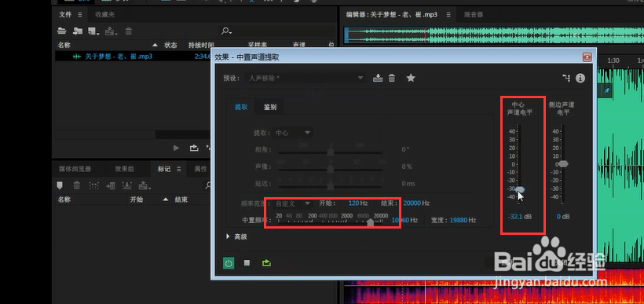Click the export markers icon with dropdown arrow
Viewport: 644px width, 304px height.
tap(145, 185)
